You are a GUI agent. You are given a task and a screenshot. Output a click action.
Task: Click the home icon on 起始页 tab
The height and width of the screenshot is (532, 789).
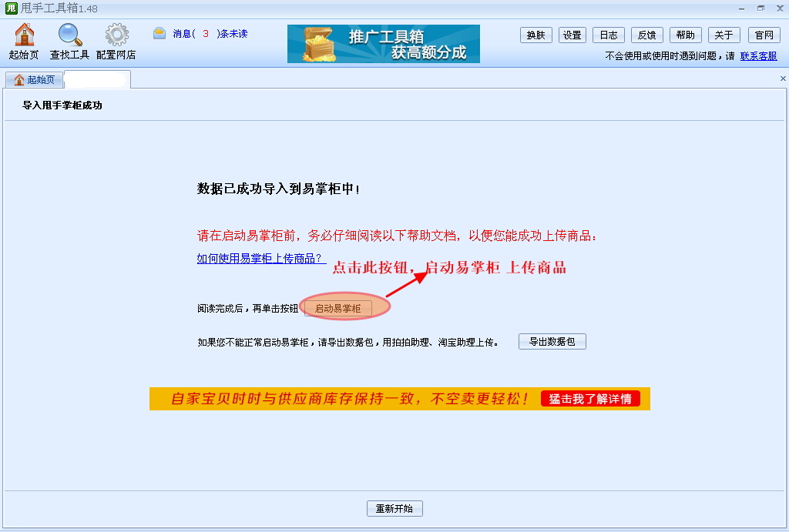[x=19, y=79]
